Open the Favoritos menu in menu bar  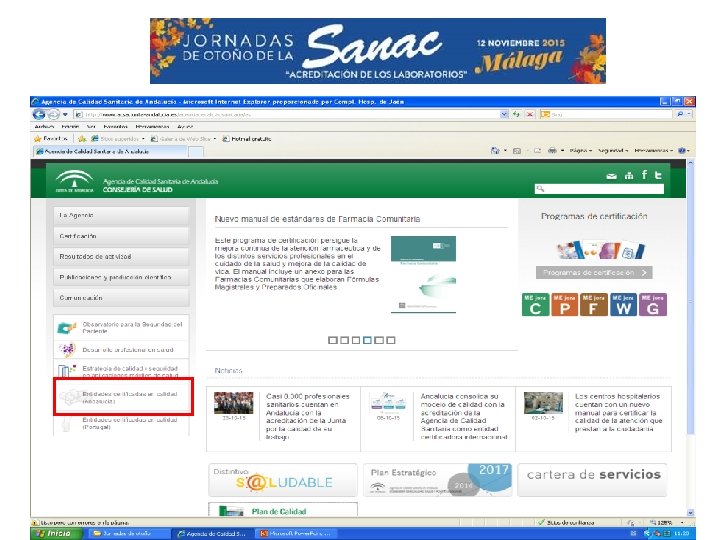click(115, 127)
